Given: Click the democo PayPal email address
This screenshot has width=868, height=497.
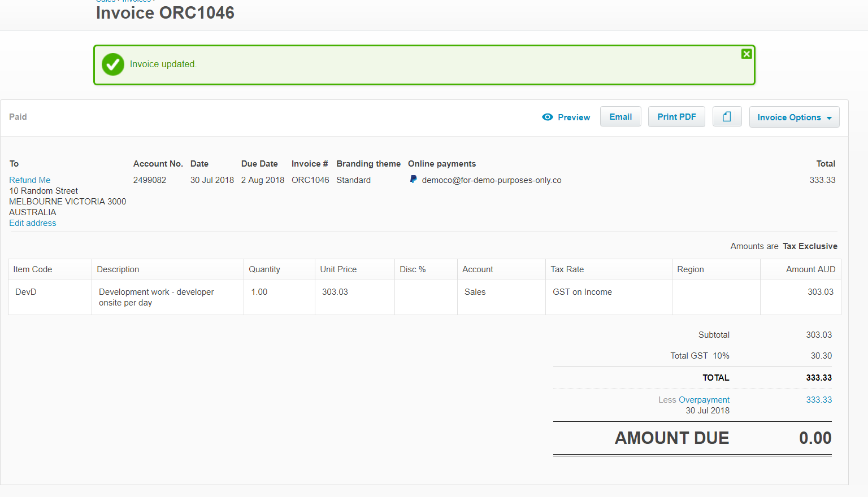Looking at the screenshot, I should [491, 180].
